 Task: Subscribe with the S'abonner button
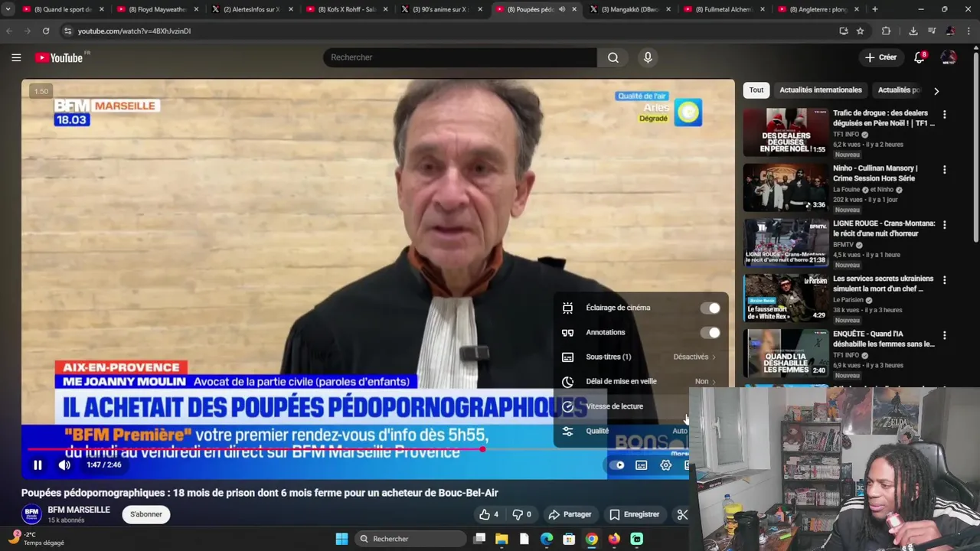tap(146, 514)
